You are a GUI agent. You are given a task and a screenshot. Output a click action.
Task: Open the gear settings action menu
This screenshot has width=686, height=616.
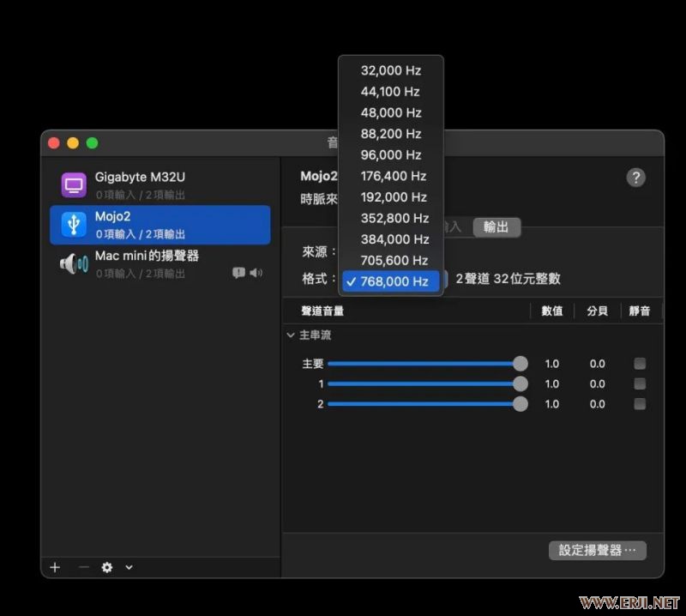pyautogui.click(x=107, y=567)
